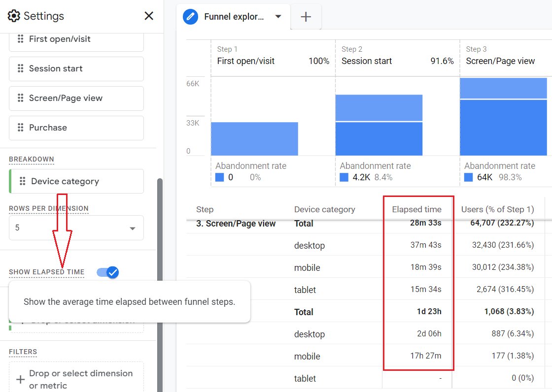Select the desktop row under Screen/Page view
Viewport: 552px width, 392px height.
coord(310,245)
